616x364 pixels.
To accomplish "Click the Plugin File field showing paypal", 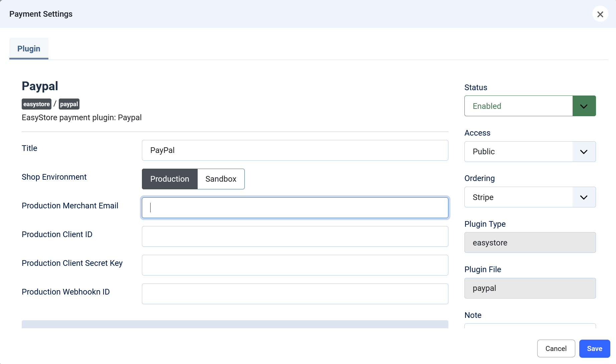I will click(530, 288).
